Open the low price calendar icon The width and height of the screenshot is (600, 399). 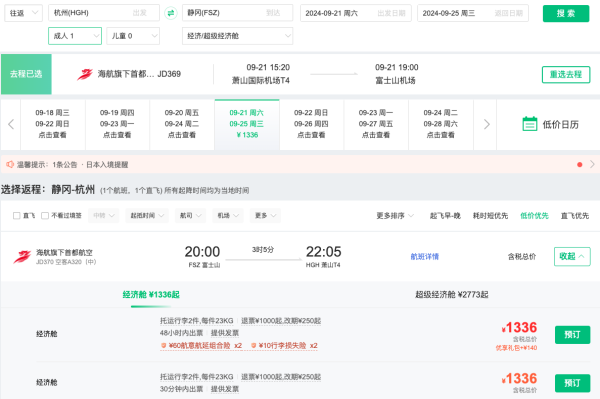[530, 124]
